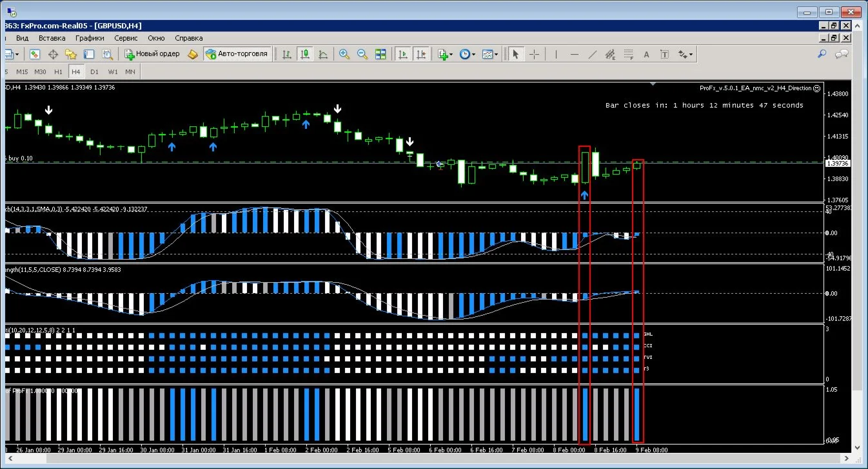Open the Strategy Tester magnifier icon

107,55
